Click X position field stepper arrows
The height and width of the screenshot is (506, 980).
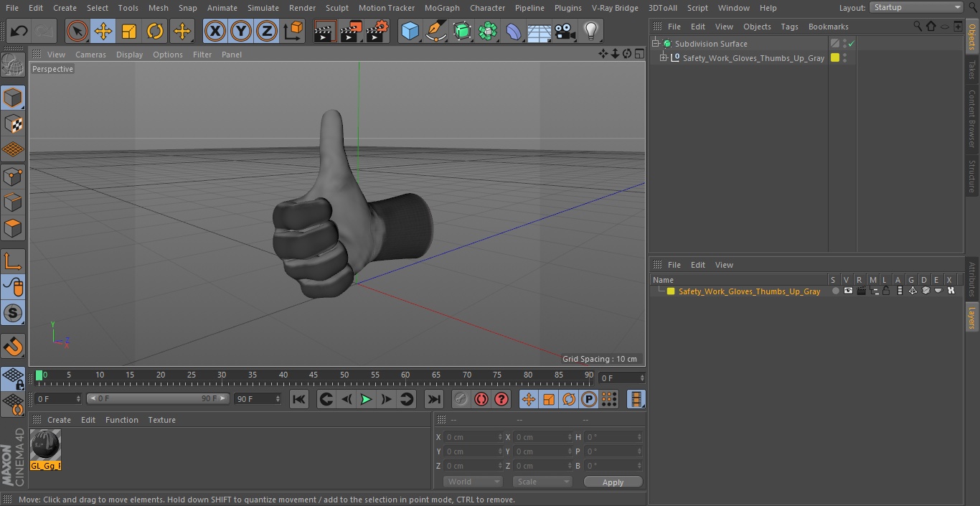500,437
